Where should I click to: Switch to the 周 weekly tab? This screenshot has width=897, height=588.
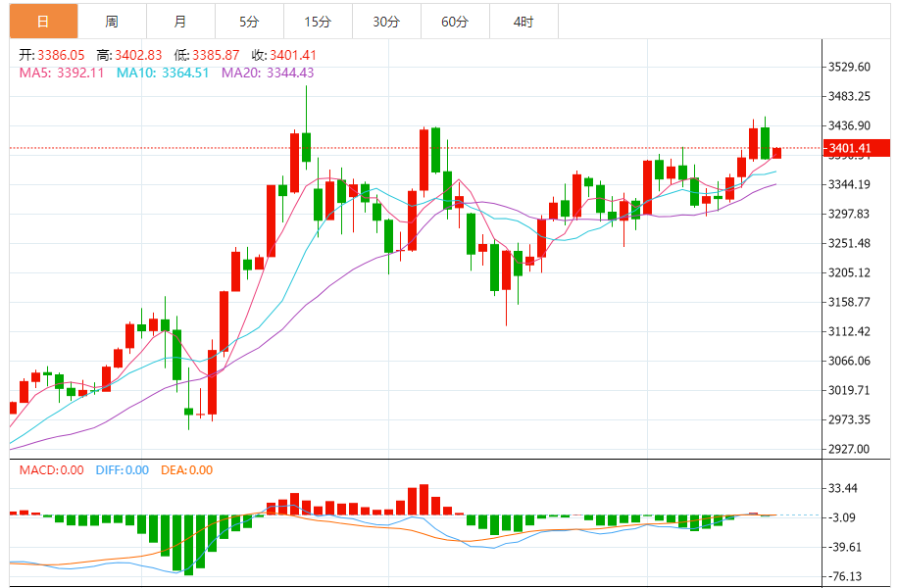[112, 22]
